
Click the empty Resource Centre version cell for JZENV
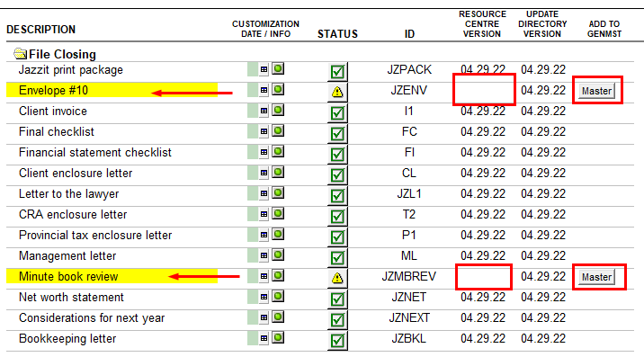(x=484, y=90)
